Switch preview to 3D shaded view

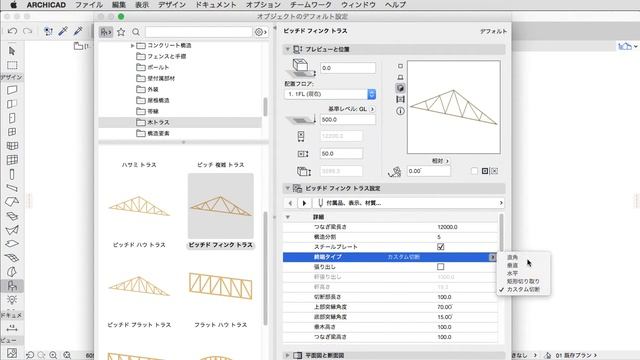[400, 88]
